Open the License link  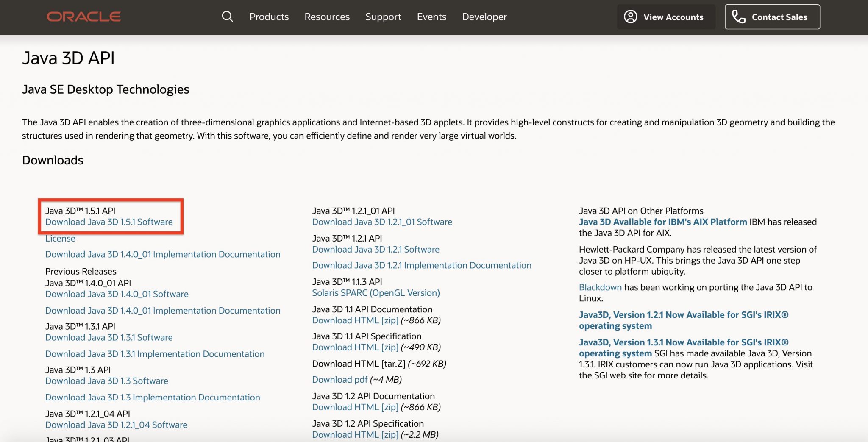click(60, 239)
